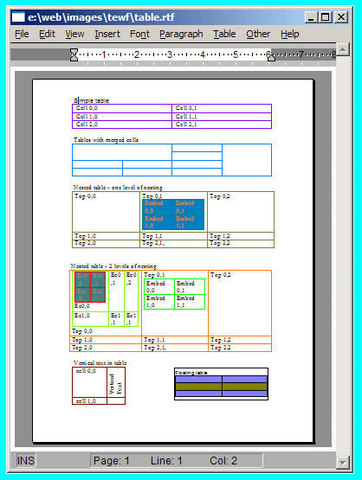
Task: Click the right margin marker on ruler
Action: pos(271,57)
